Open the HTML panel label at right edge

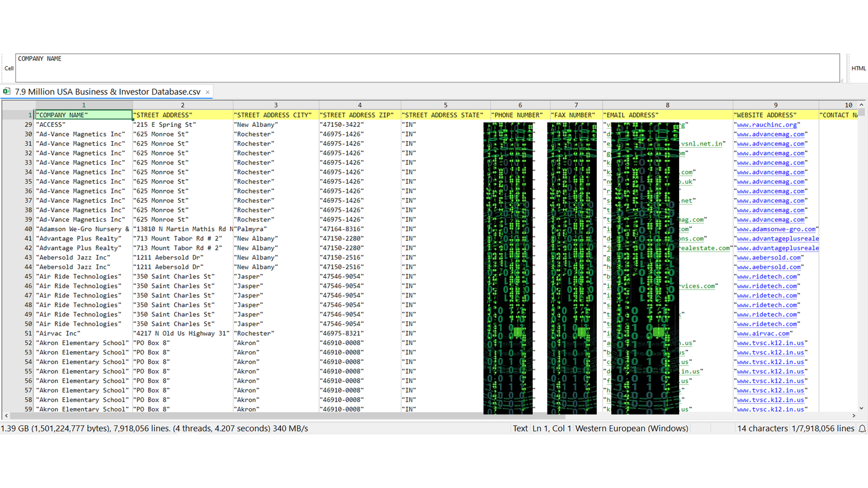[859, 68]
